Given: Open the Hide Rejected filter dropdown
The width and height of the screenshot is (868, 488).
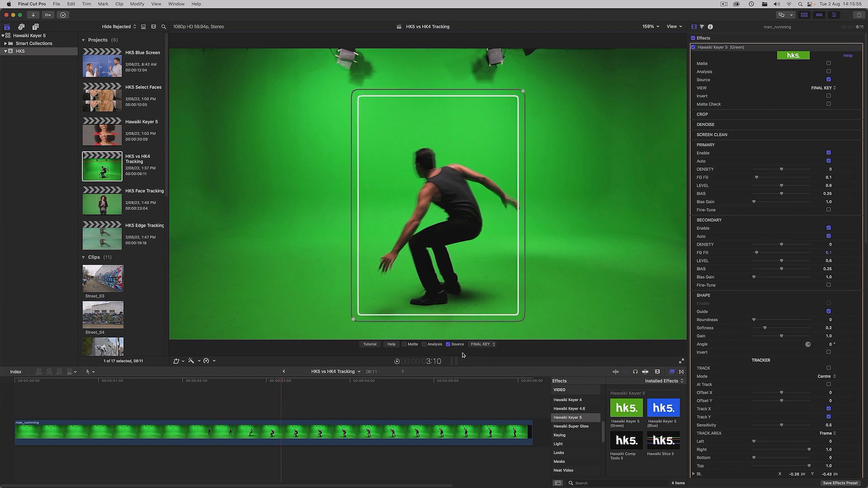Looking at the screenshot, I should [x=119, y=27].
